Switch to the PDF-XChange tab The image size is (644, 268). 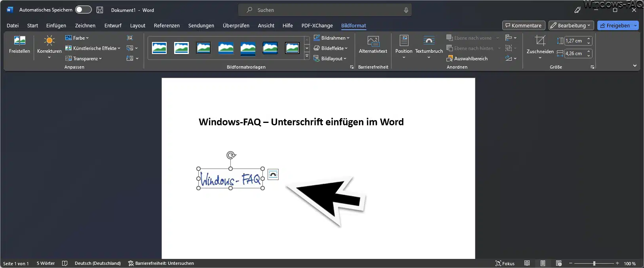pos(317,25)
